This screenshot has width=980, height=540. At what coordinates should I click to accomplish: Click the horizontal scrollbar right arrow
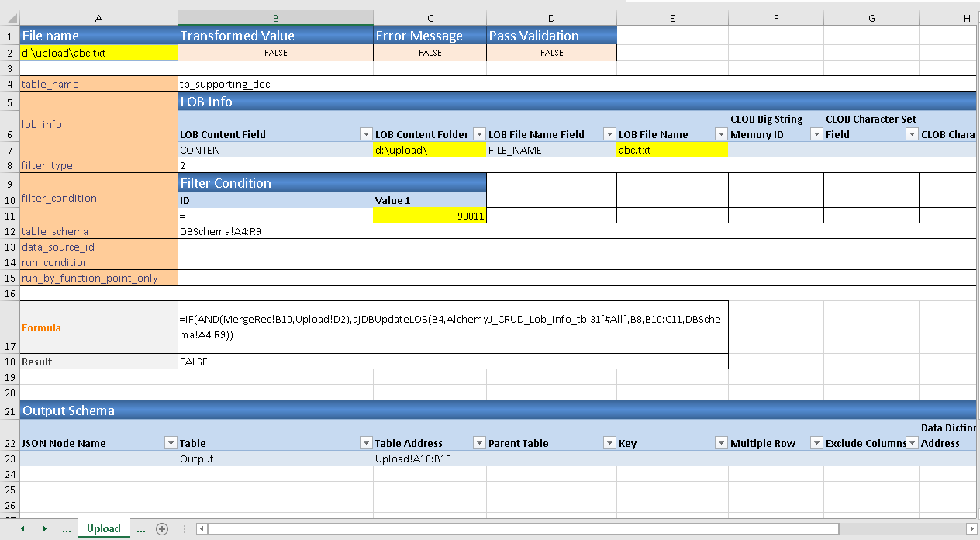(971, 528)
